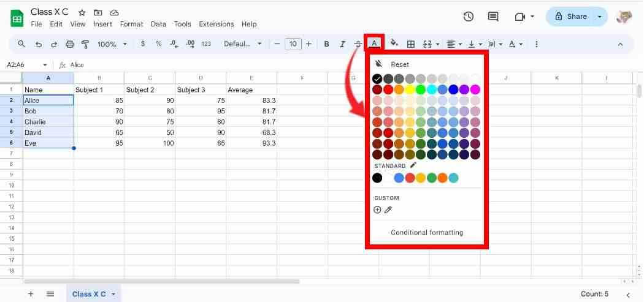Select the Average header cell
Image resolution: width=644 pixels, height=302 pixels.
[251, 90]
